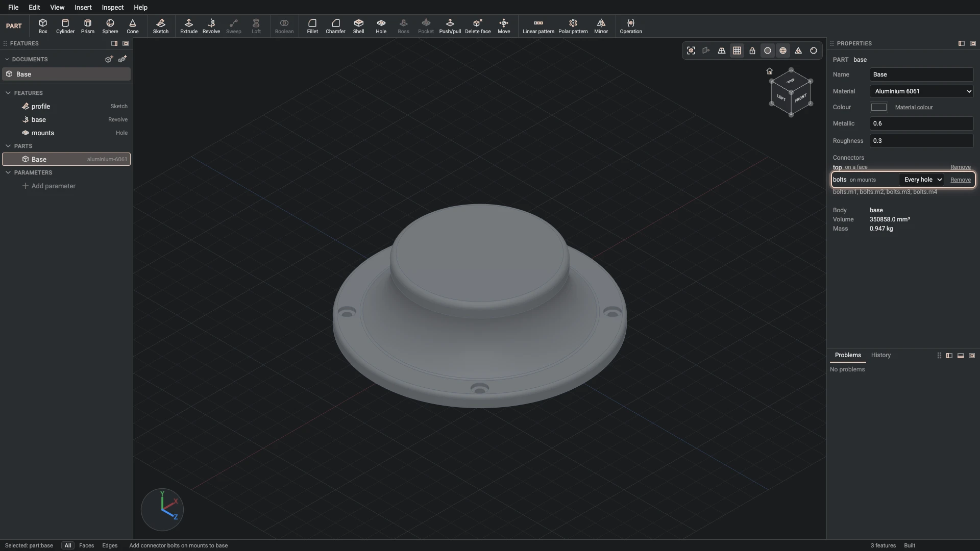This screenshot has height=551, width=980.
Task: Collapse the Parts section
Action: pyautogui.click(x=8, y=146)
